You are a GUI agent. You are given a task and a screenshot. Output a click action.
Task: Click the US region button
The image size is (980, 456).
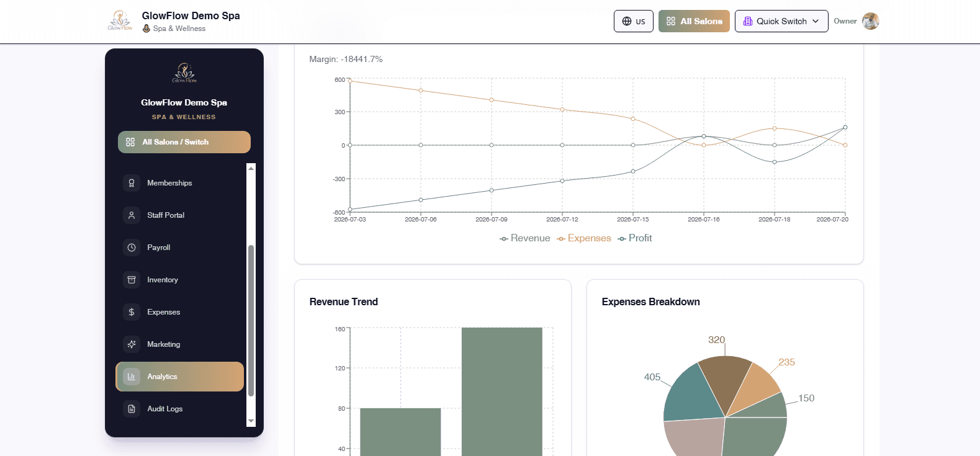coord(634,21)
